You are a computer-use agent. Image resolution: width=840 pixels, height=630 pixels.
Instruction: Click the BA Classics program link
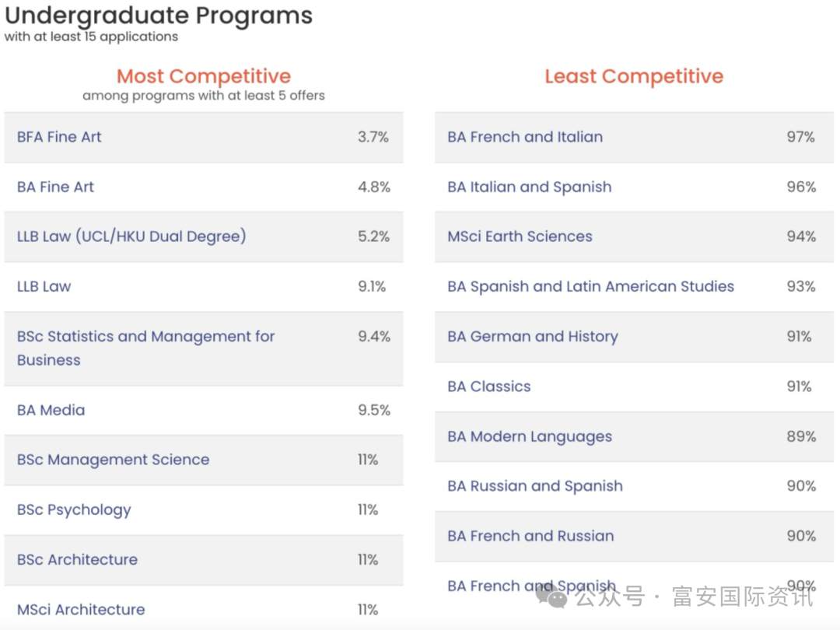489,387
